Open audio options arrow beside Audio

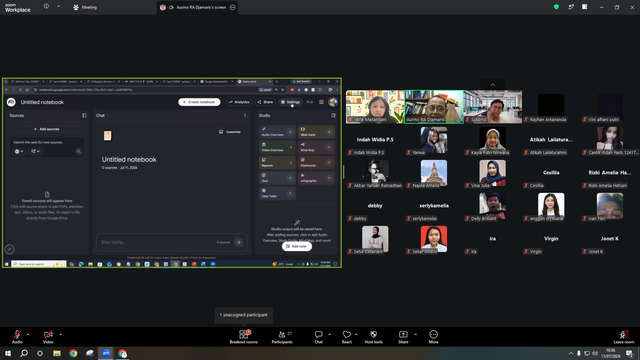[28, 334]
